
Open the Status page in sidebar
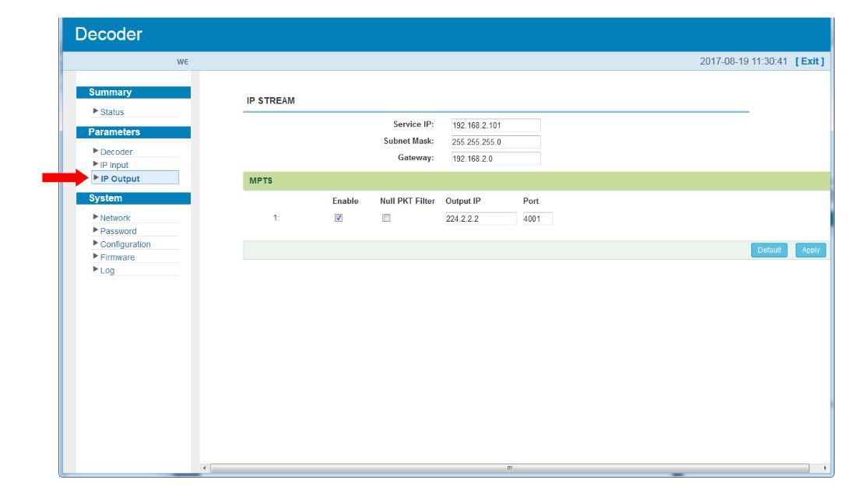112,112
